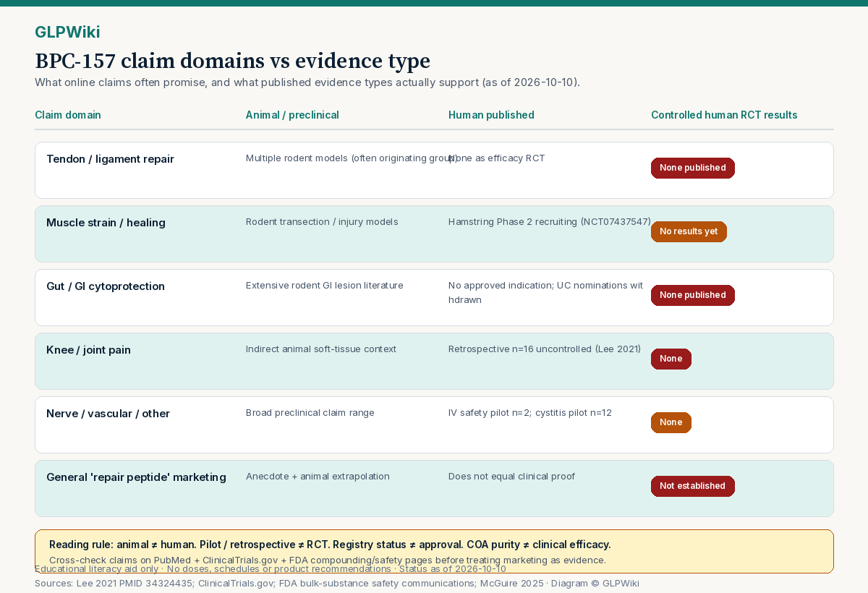The width and height of the screenshot is (868, 593).
Task: Click 'Extensive rodent GI lesion literature' cell
Action: tap(325, 286)
